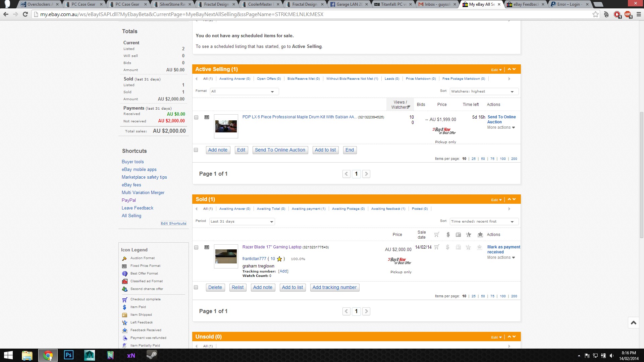The width and height of the screenshot is (644, 362).
Task: Click Razer Blade laptop thumbnail image
Action: pos(226,256)
